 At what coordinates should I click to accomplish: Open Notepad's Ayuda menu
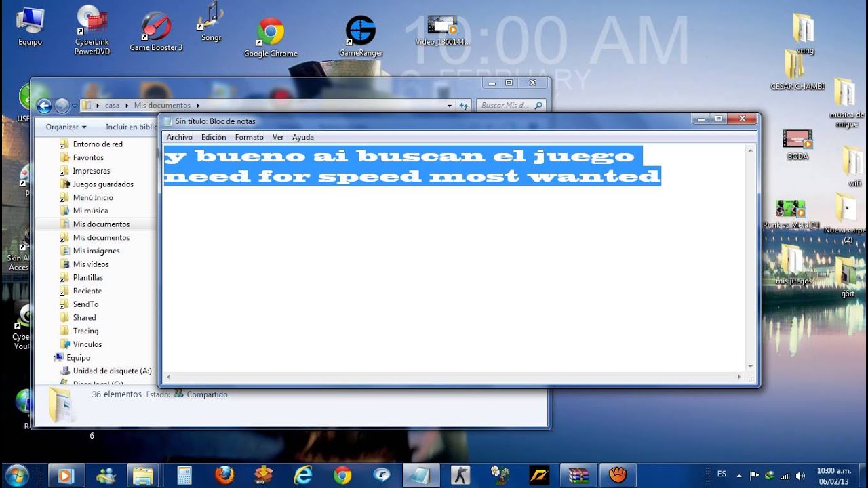(303, 137)
